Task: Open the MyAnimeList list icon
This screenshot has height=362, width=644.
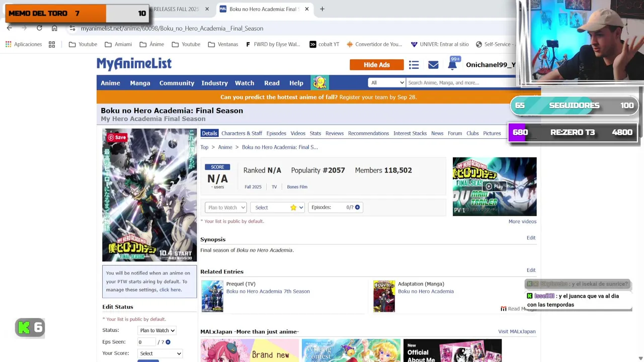Action: (414, 65)
